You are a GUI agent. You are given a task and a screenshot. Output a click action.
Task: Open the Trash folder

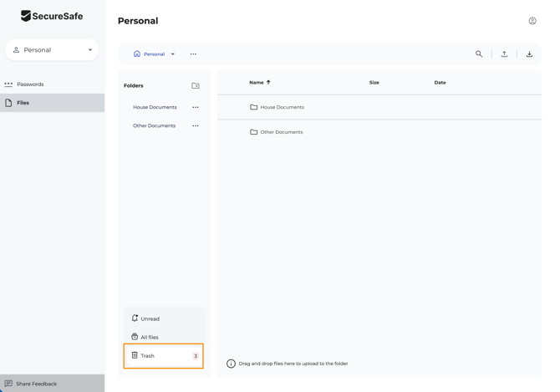[148, 356]
